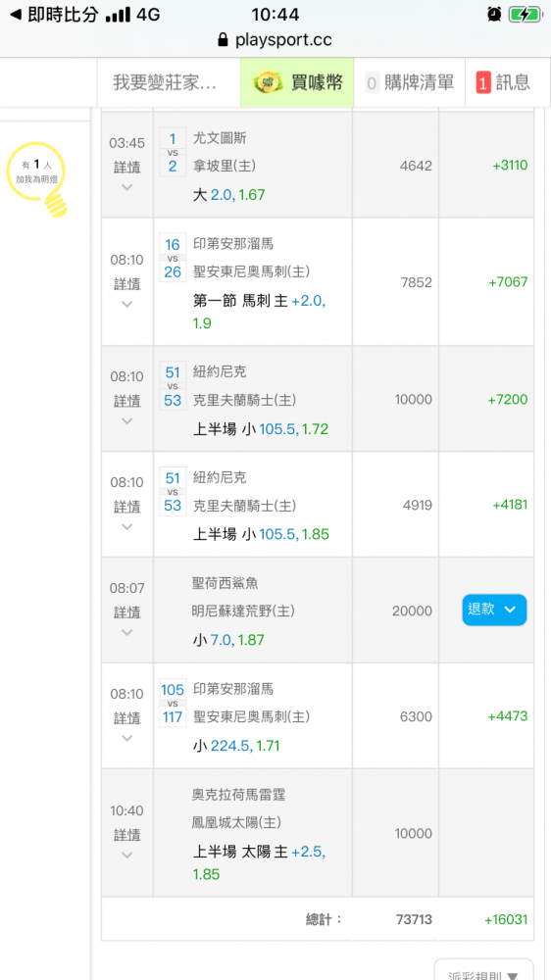This screenshot has width=551, height=980.
Task: Click 詳情 link for 小 224.5 bet
Action: pyautogui.click(x=126, y=717)
